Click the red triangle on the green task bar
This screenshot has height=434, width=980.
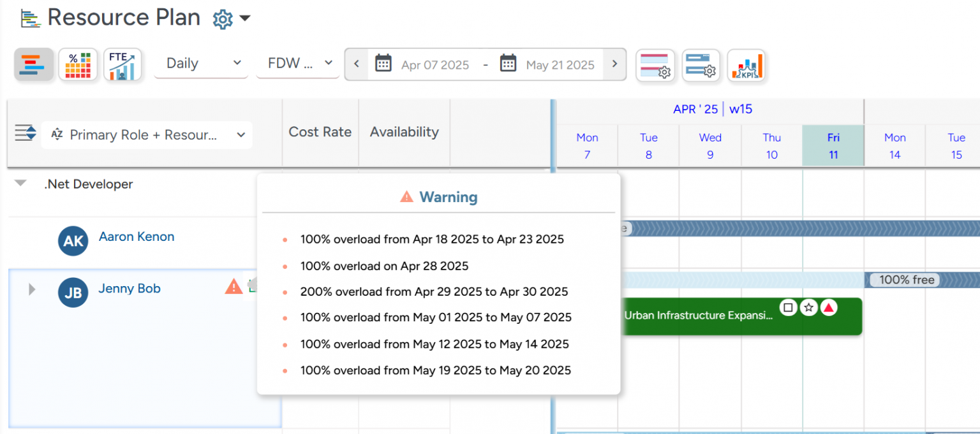click(829, 307)
